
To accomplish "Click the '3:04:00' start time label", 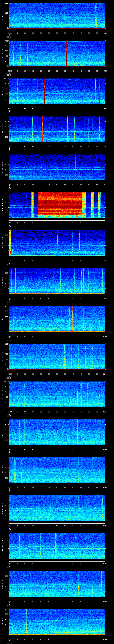I will (x=9, y=147).
